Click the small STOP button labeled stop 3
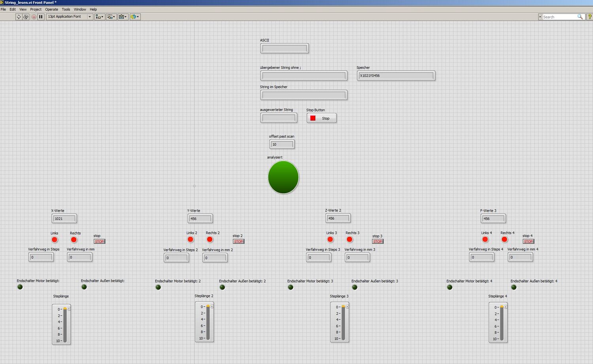This screenshot has width=593, height=364. tap(378, 241)
